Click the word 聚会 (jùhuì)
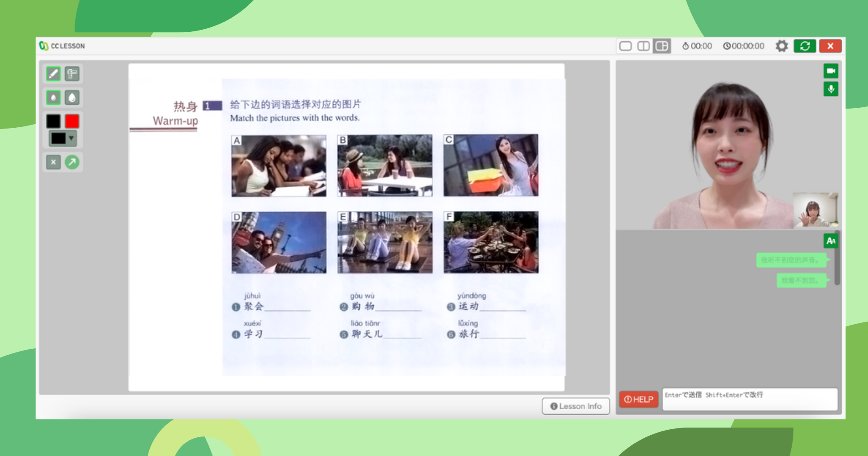This screenshot has height=456, width=868. pyautogui.click(x=254, y=306)
